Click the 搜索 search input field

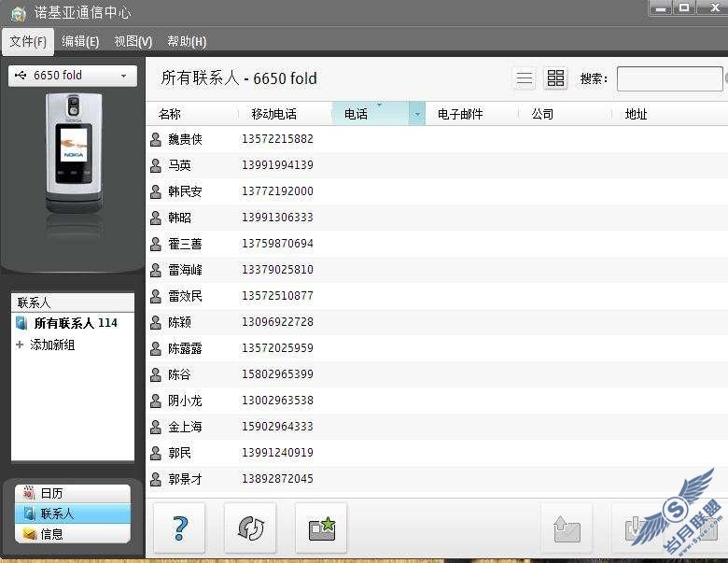click(669, 79)
